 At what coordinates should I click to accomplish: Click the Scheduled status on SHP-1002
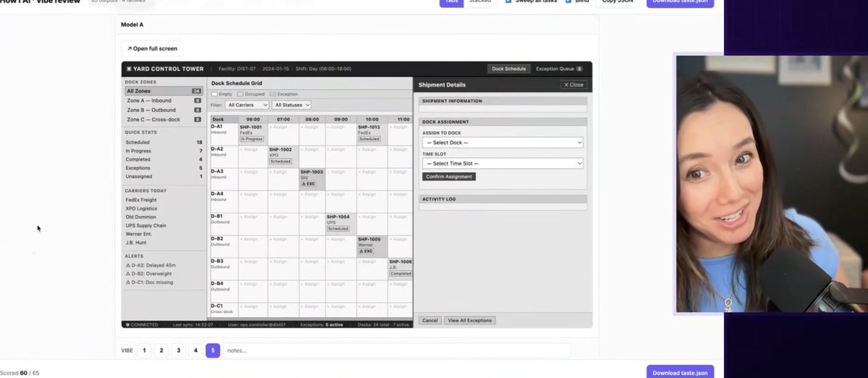click(x=281, y=161)
